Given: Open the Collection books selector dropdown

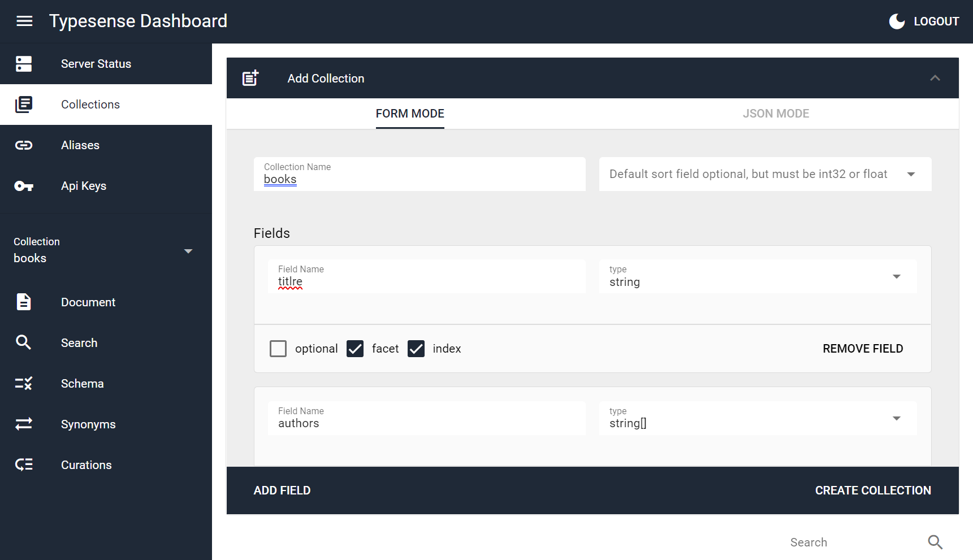Looking at the screenshot, I should [106, 250].
